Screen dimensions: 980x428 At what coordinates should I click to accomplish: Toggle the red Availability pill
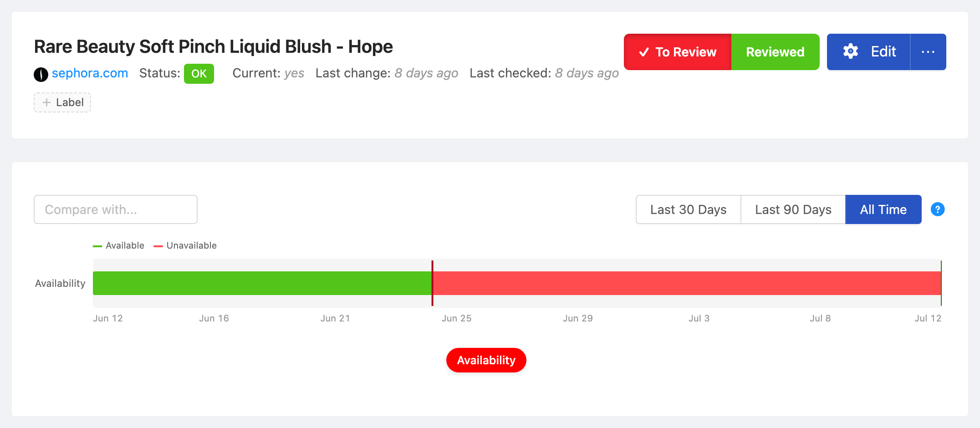pos(486,360)
